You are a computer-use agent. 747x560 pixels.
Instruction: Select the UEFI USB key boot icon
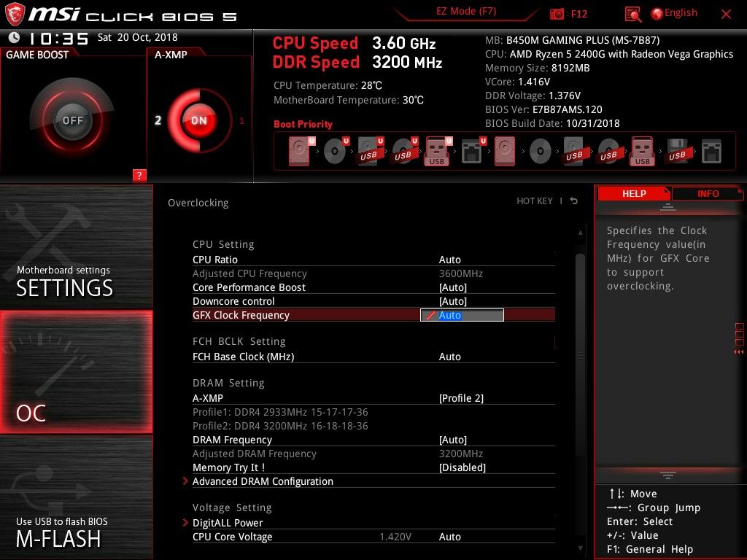(x=438, y=152)
